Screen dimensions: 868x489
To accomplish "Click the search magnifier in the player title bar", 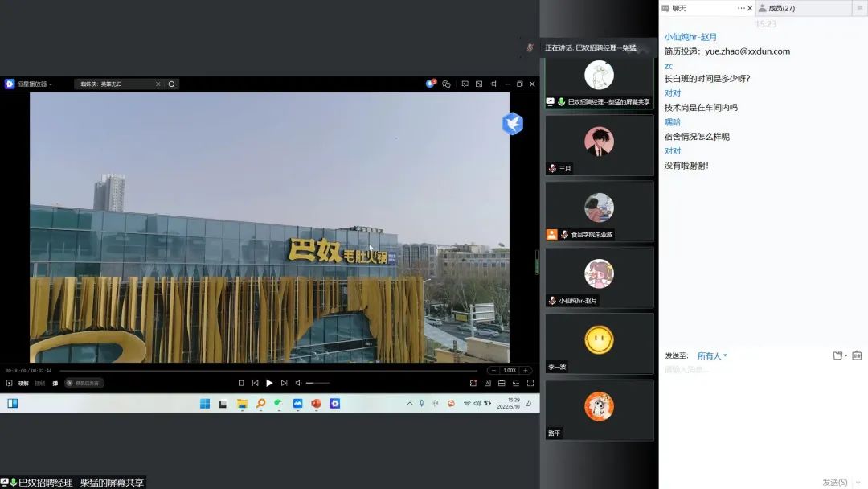I will click(172, 84).
